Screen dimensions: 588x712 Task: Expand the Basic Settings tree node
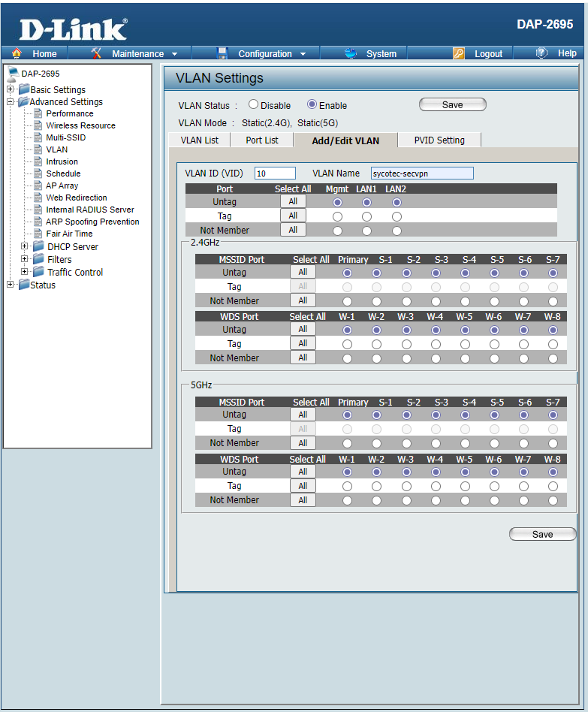(11, 89)
